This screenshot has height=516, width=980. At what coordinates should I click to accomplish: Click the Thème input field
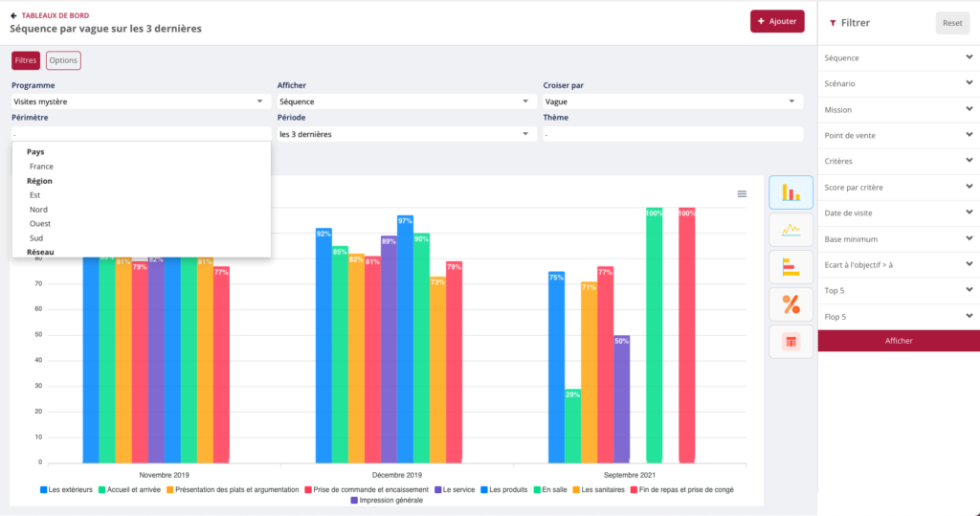click(672, 135)
